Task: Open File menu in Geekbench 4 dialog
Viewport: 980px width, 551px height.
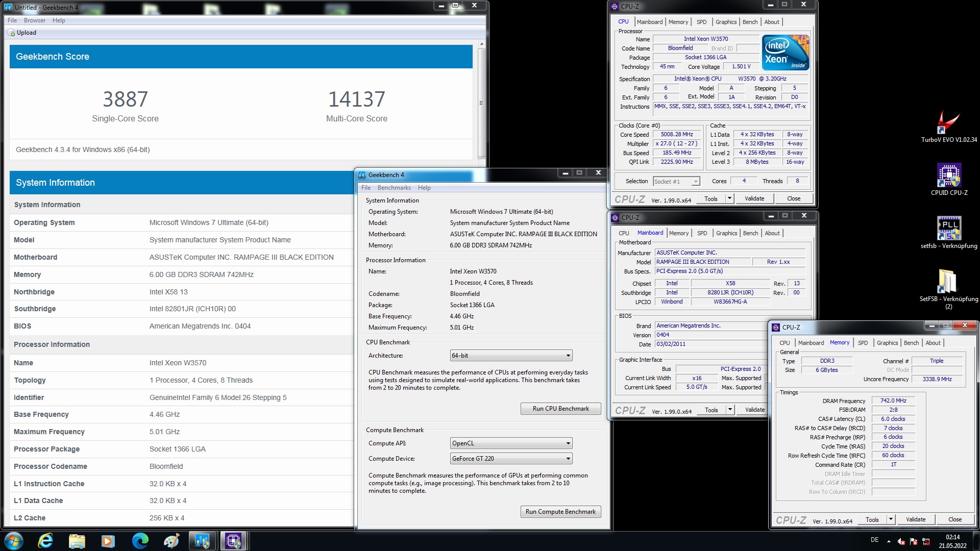Action: pyautogui.click(x=366, y=188)
